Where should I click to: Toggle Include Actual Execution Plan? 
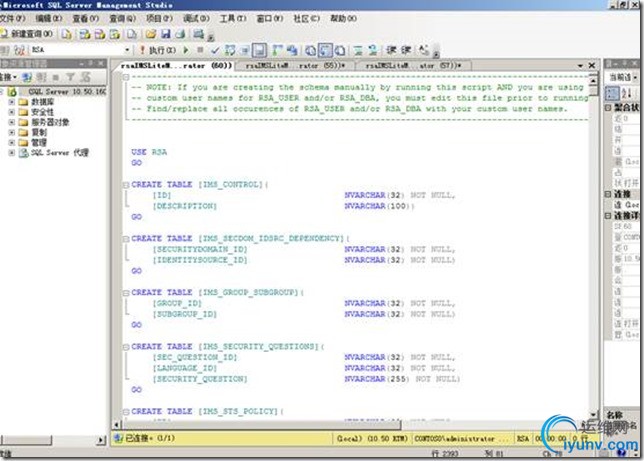click(x=277, y=50)
